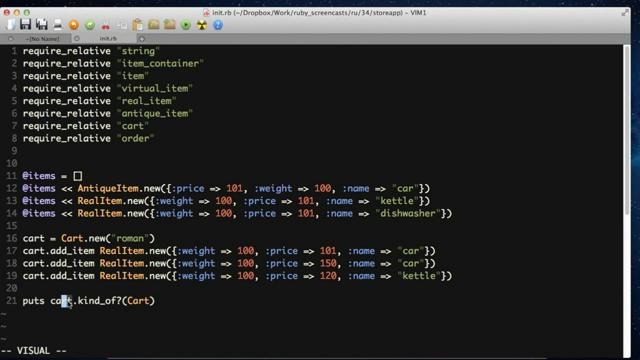Click AntiqueItem class name on line 12
The width and height of the screenshot is (640, 360).
click(108, 189)
